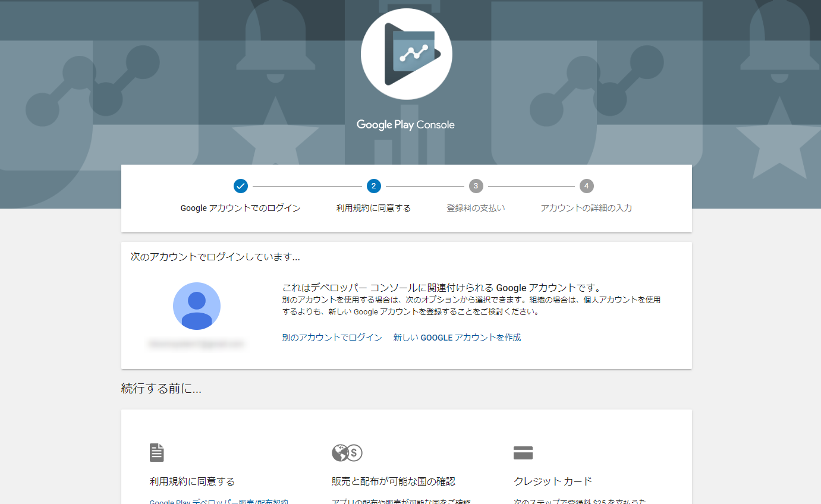Click the step 4 circle indicator

pyautogui.click(x=586, y=186)
